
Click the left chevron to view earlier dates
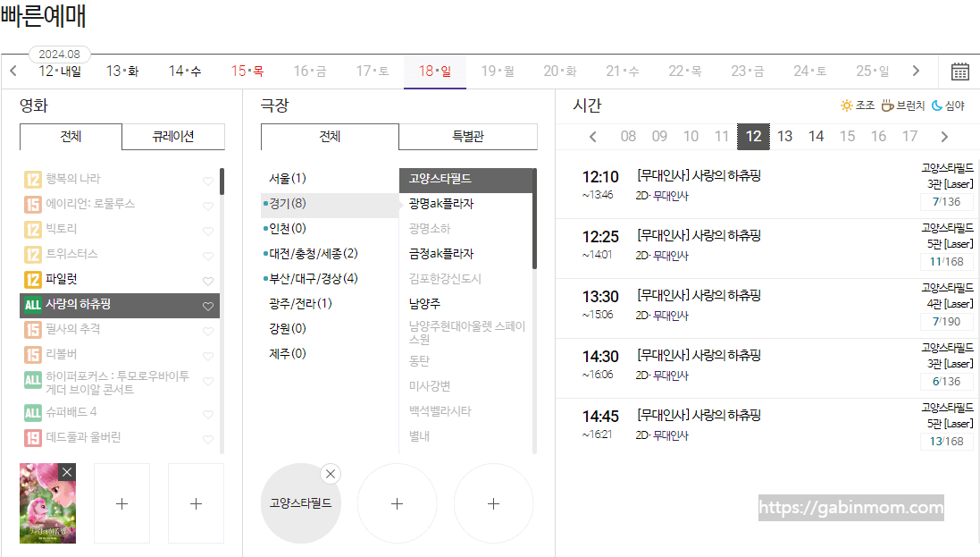pos(13,70)
